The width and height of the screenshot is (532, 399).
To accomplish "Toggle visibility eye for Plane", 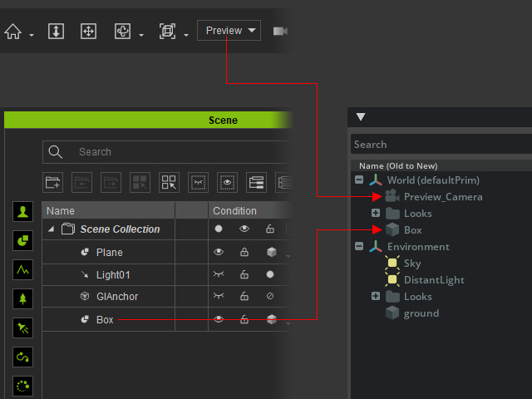I will (219, 252).
